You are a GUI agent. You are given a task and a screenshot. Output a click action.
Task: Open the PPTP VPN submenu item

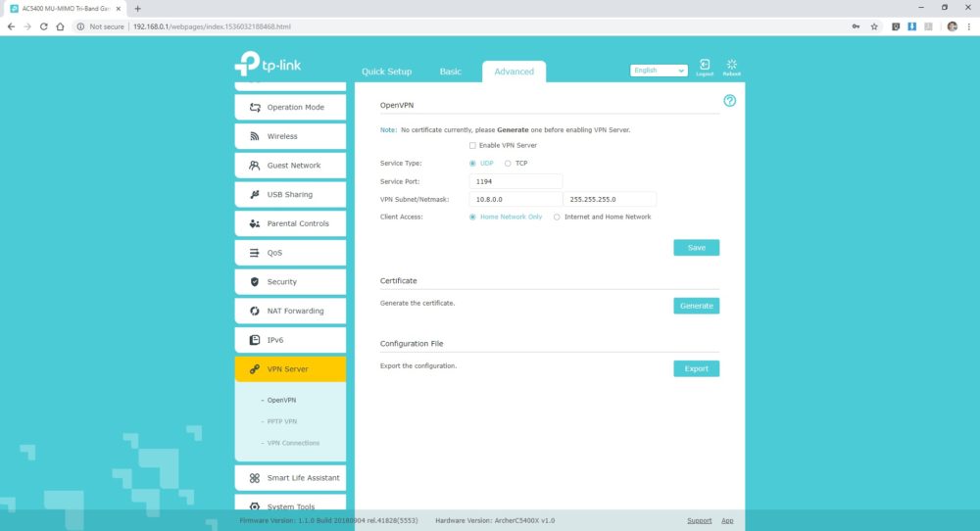[282, 421]
